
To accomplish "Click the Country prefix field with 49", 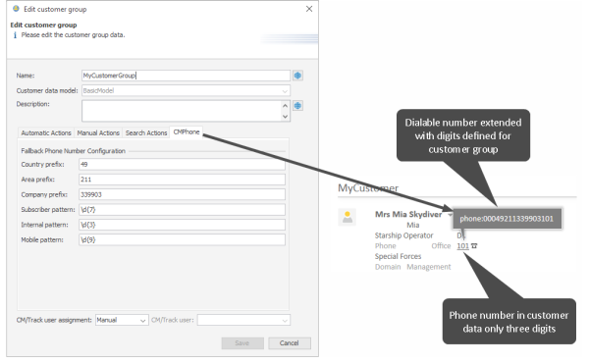I will [x=183, y=165].
